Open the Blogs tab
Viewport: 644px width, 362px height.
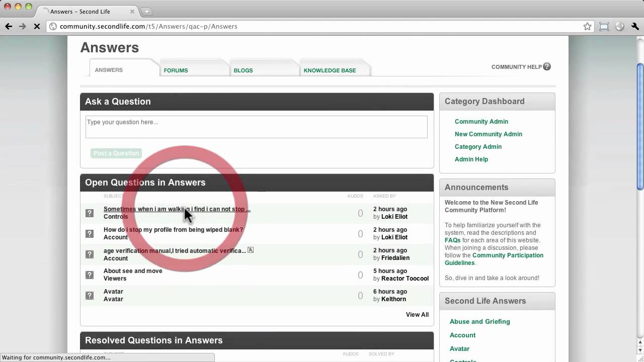click(243, 70)
